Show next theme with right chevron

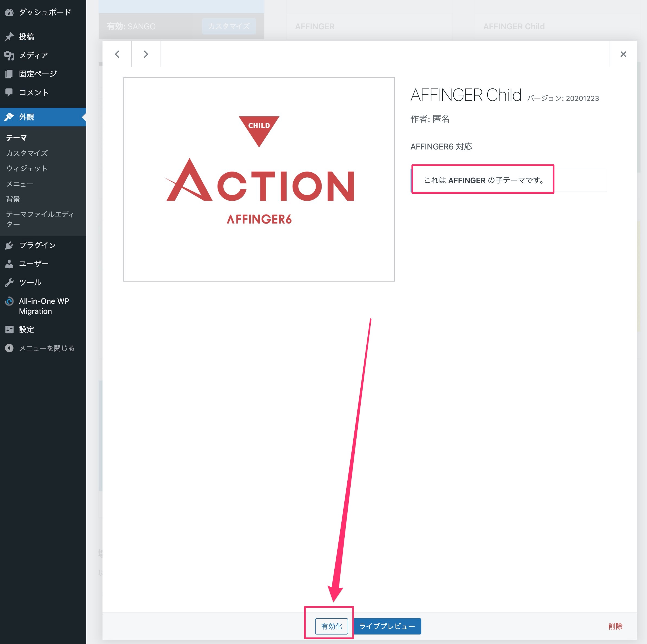pos(146,54)
